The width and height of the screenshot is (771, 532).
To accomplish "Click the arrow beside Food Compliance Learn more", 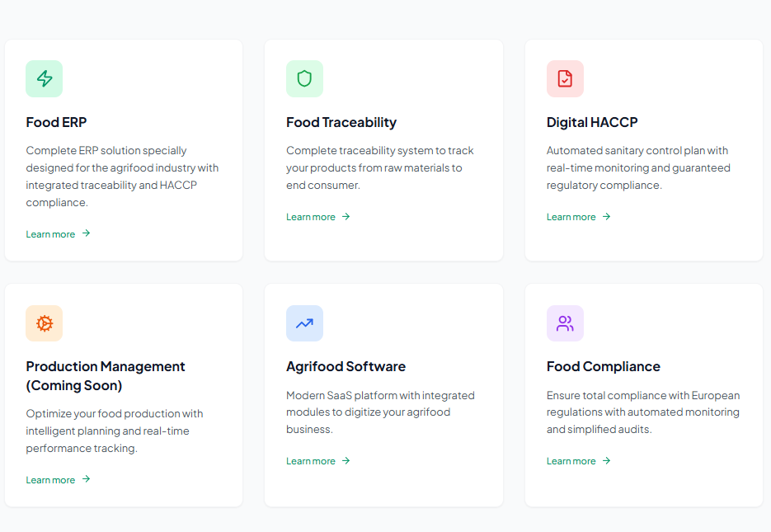I will coord(607,461).
